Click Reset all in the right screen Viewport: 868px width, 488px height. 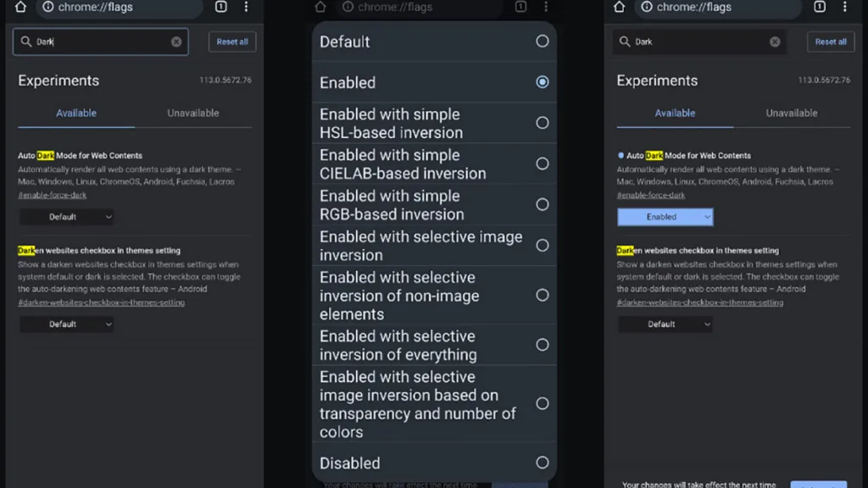[x=831, y=42]
